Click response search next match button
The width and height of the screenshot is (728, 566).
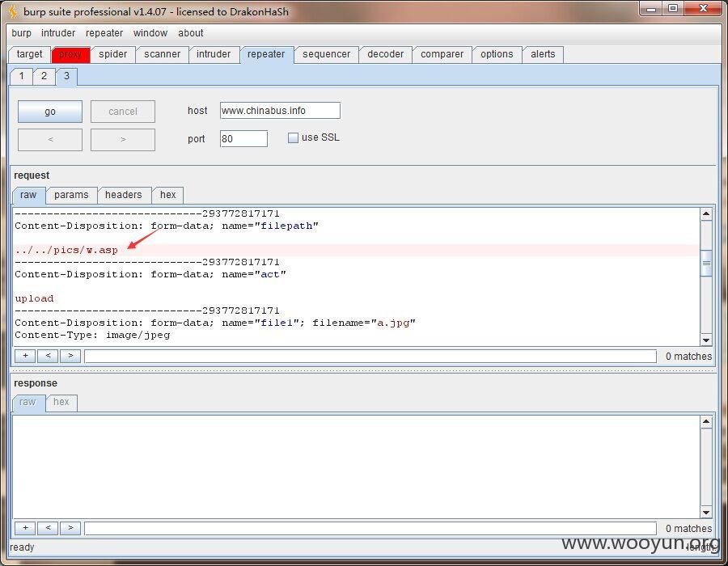[x=70, y=528]
